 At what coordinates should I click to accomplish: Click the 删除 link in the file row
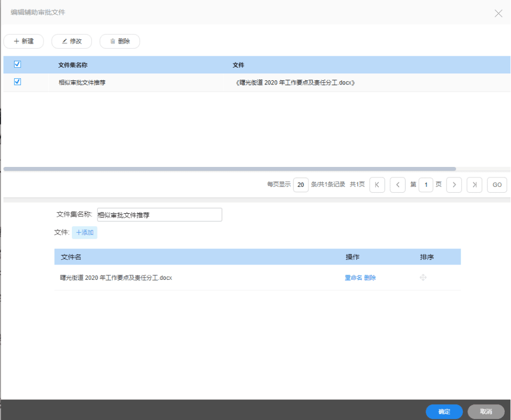tap(370, 278)
